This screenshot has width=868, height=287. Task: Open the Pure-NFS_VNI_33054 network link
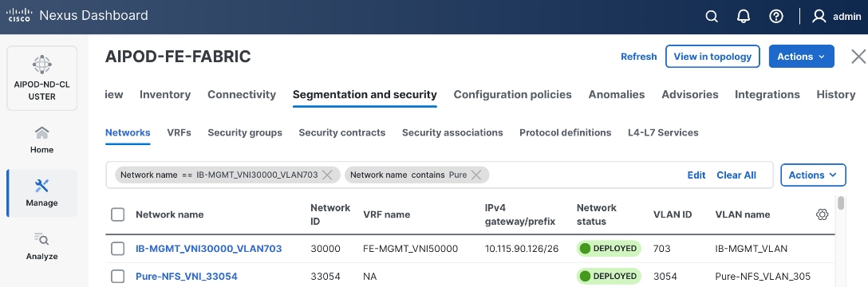187,276
